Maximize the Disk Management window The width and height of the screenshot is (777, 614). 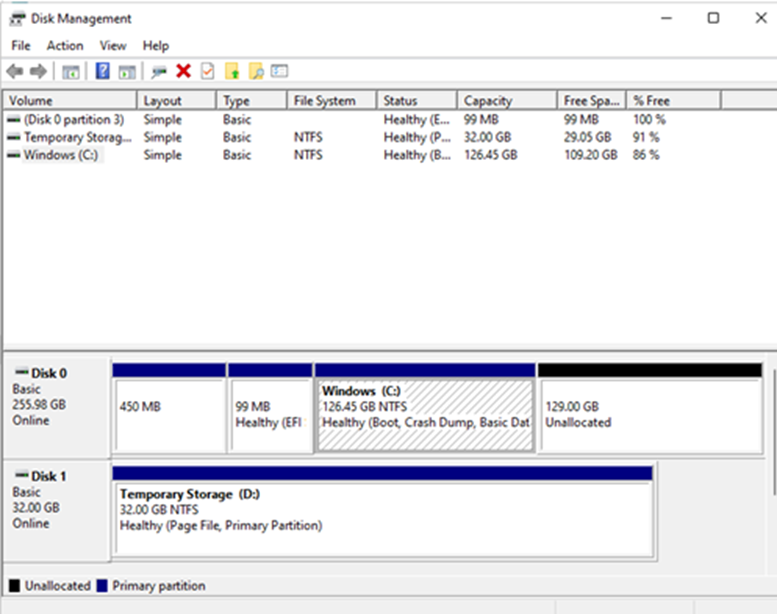point(713,18)
